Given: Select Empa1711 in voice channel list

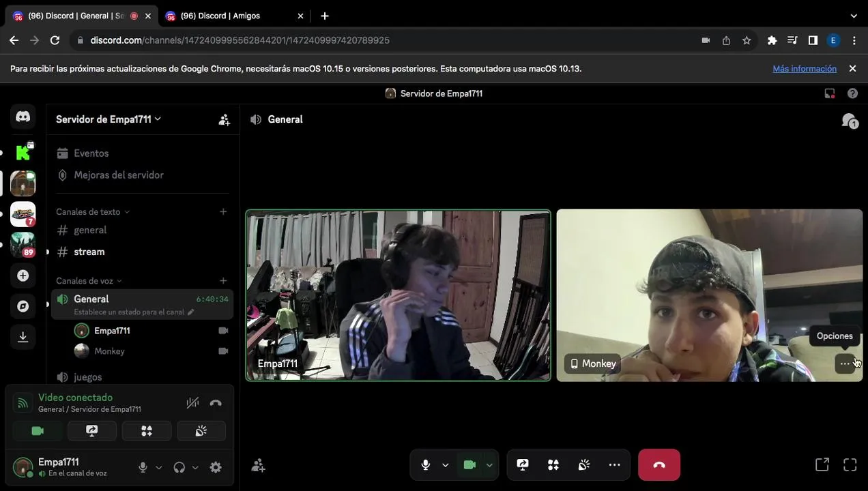Looking at the screenshot, I should [151, 331].
